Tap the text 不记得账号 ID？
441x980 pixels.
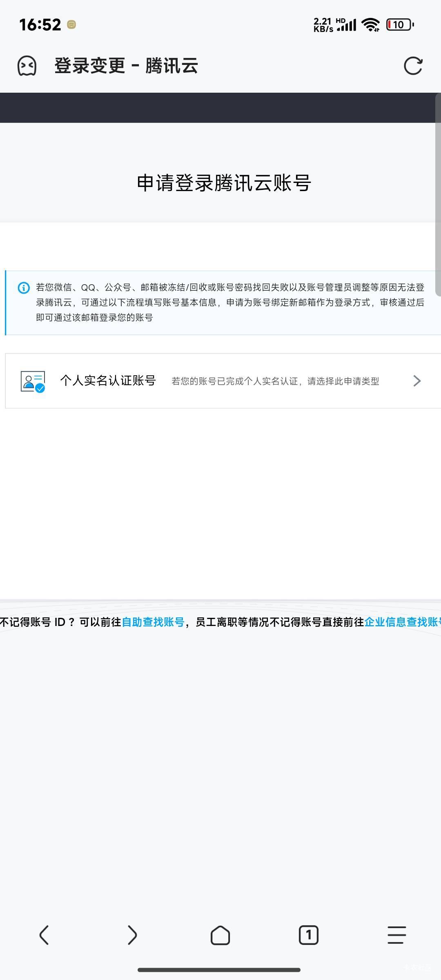(38, 622)
